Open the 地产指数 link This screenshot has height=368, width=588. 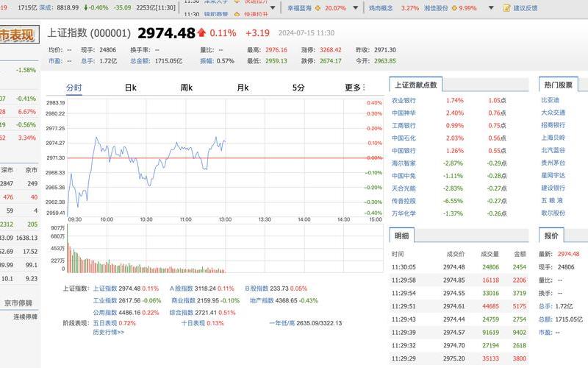[262, 300]
